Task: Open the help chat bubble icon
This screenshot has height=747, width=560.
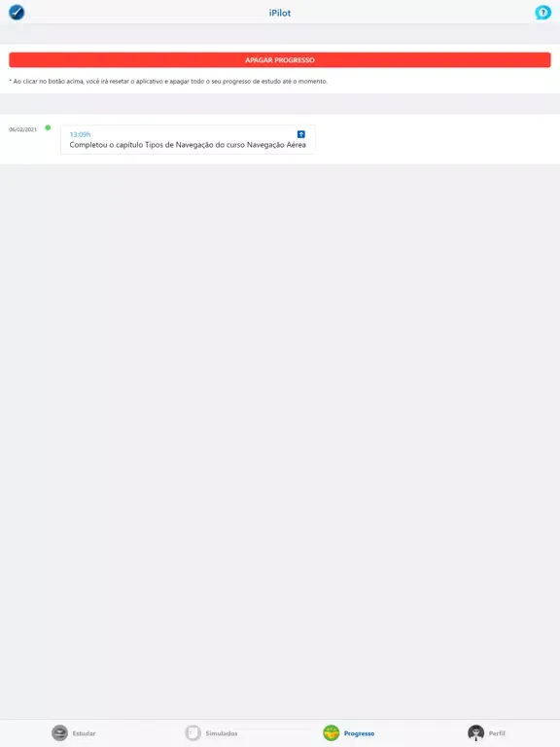Action: pyautogui.click(x=542, y=13)
